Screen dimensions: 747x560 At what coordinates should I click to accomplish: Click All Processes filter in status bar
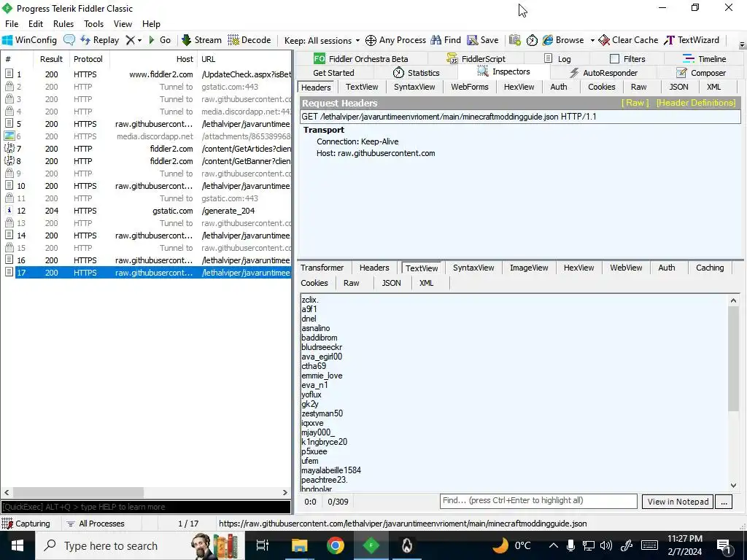96,524
